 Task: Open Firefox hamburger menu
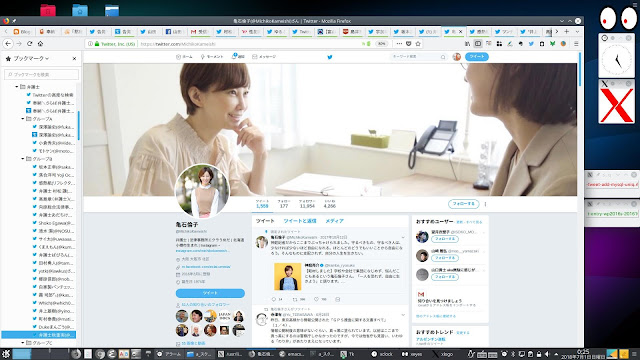[x=576, y=44]
